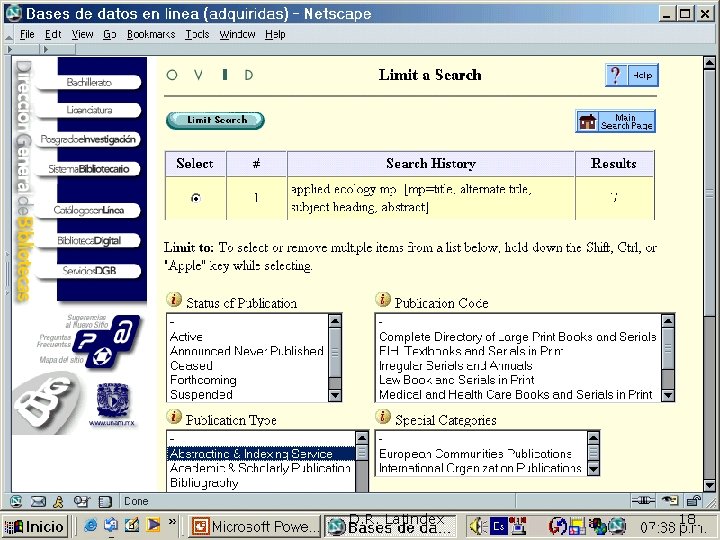Open Mail envelope icon in status bar
This screenshot has width=720, height=540.
tap(38, 501)
